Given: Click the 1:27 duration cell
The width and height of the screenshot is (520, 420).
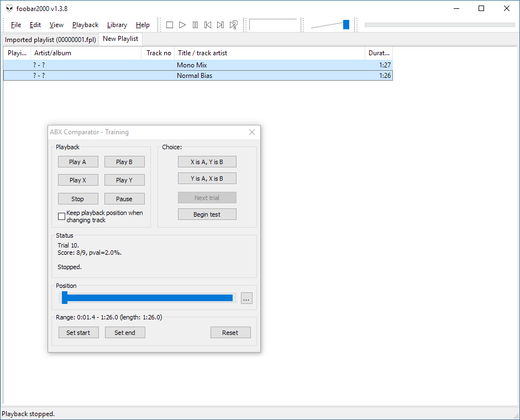Looking at the screenshot, I should pos(385,65).
